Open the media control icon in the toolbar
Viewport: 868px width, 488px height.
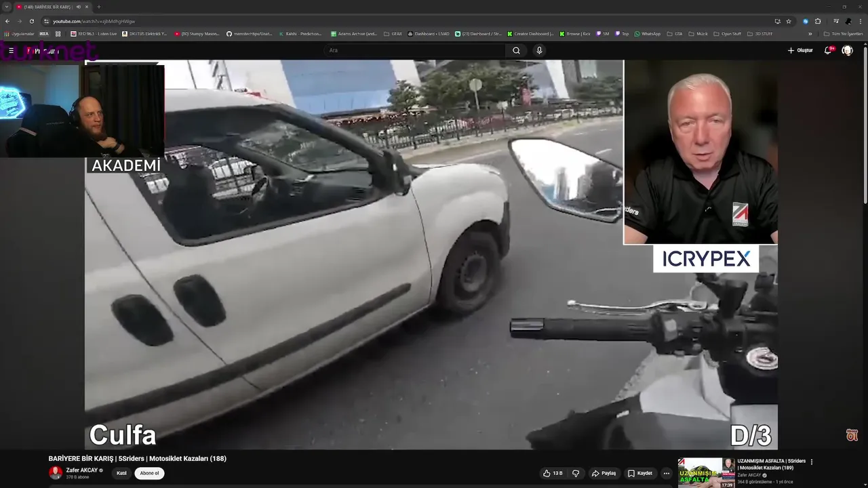(836, 21)
